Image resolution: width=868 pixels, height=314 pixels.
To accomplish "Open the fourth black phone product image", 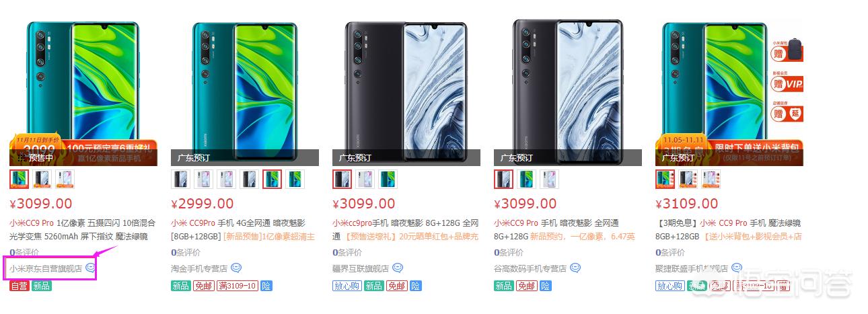I will click(x=568, y=91).
